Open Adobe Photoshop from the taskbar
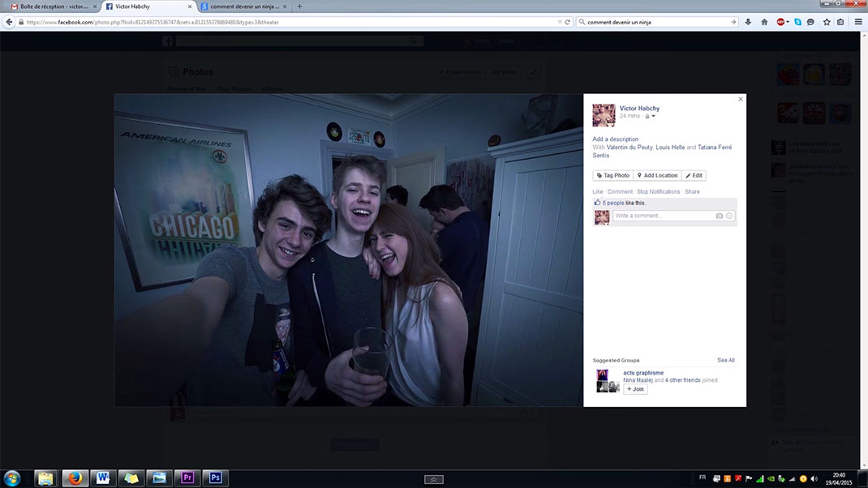The width and height of the screenshot is (868, 488). 216,478
